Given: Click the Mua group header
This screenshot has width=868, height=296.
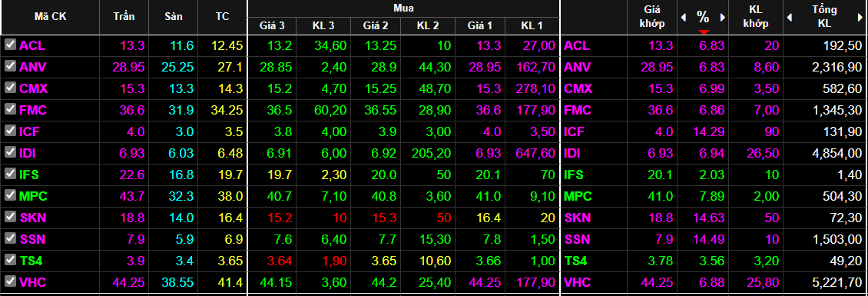Looking at the screenshot, I should (x=403, y=8).
